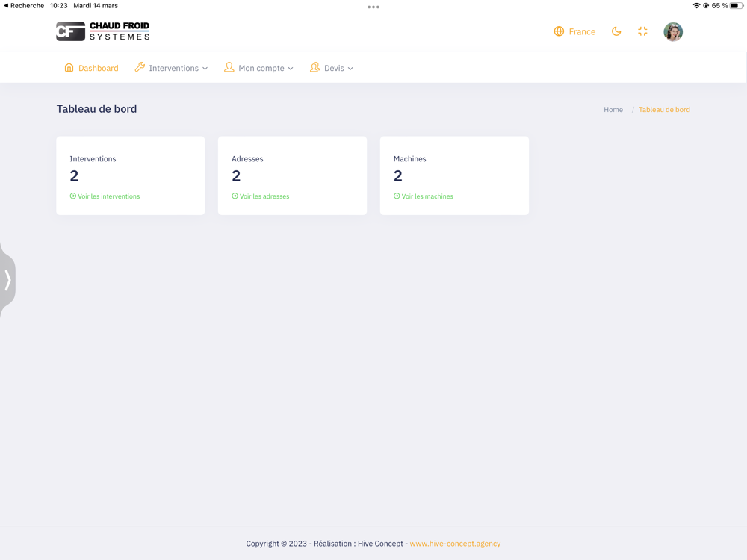Image resolution: width=747 pixels, height=560 pixels.
Task: Tap Recherche back button in status bar
Action: (24, 6)
